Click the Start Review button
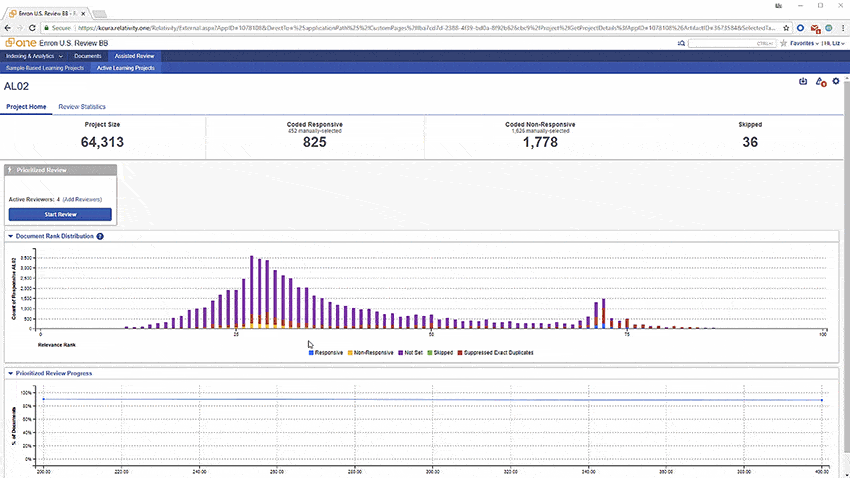Viewport: 850px width, 478px height. 61,214
